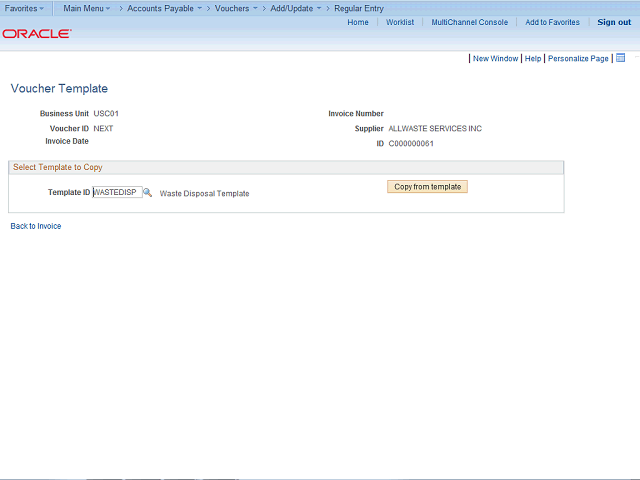Open the Favorites dropdown menu
The height and width of the screenshot is (480, 640).
[x=24, y=8]
